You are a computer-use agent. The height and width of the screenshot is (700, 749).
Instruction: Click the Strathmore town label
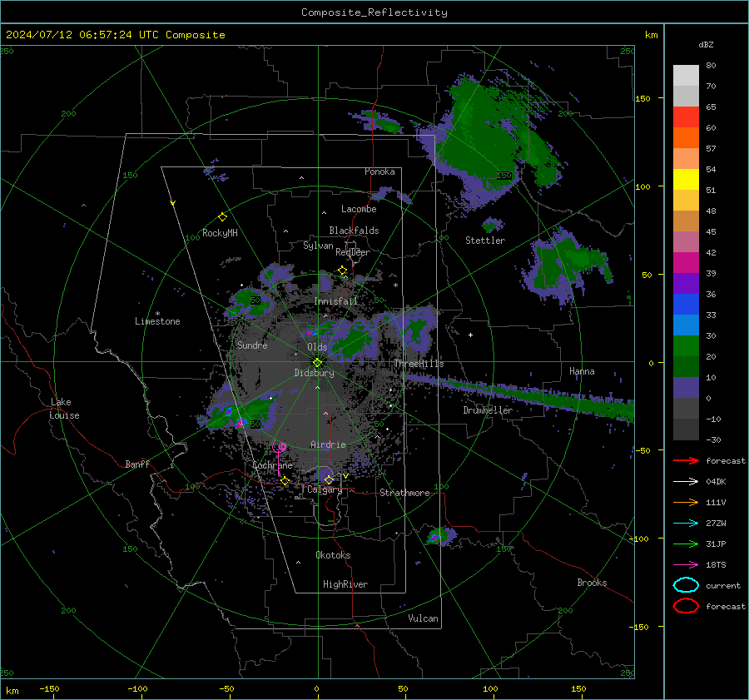click(x=404, y=493)
